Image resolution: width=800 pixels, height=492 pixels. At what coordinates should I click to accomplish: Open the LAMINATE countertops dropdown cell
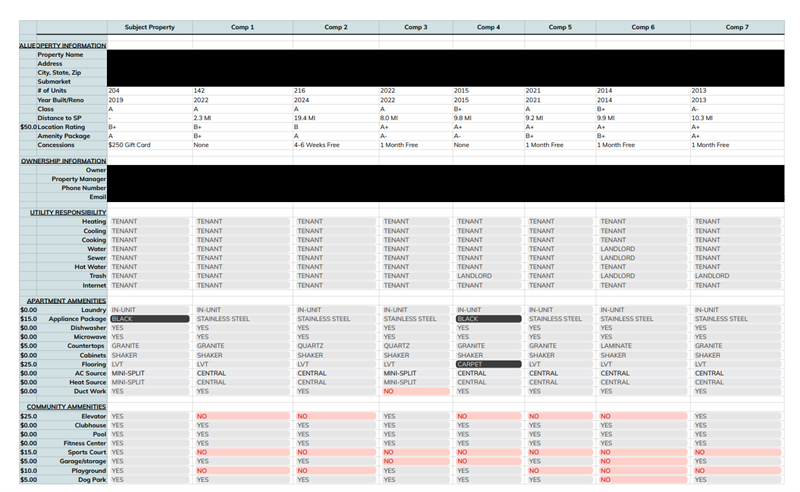click(x=643, y=346)
